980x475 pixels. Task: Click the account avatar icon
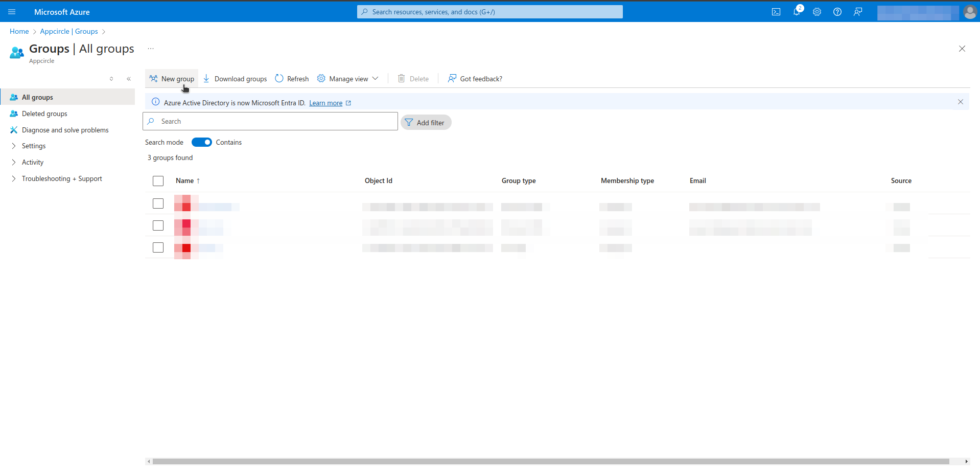point(970,12)
